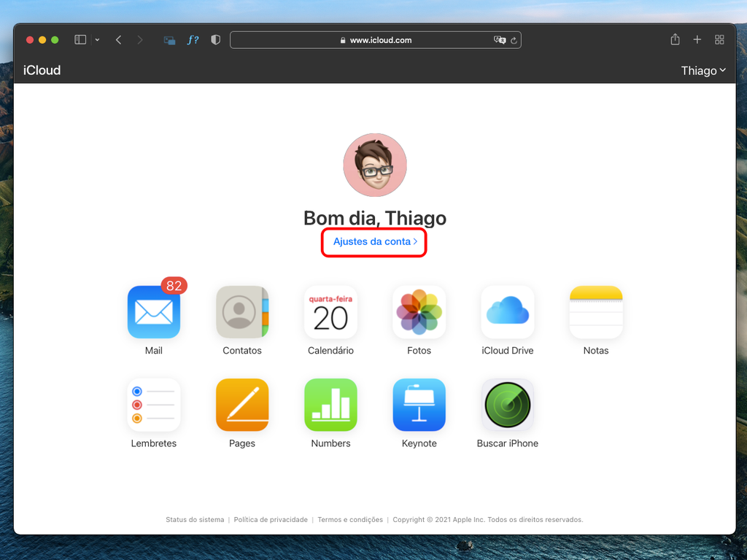Image resolution: width=747 pixels, height=560 pixels.
Task: Click Thiago's Memoji profile picture
Action: coord(375,165)
